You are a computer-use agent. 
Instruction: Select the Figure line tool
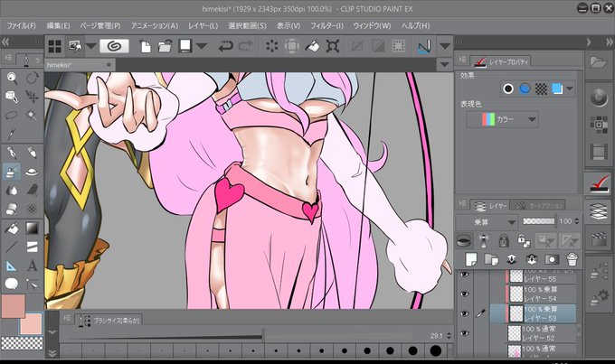[12, 247]
